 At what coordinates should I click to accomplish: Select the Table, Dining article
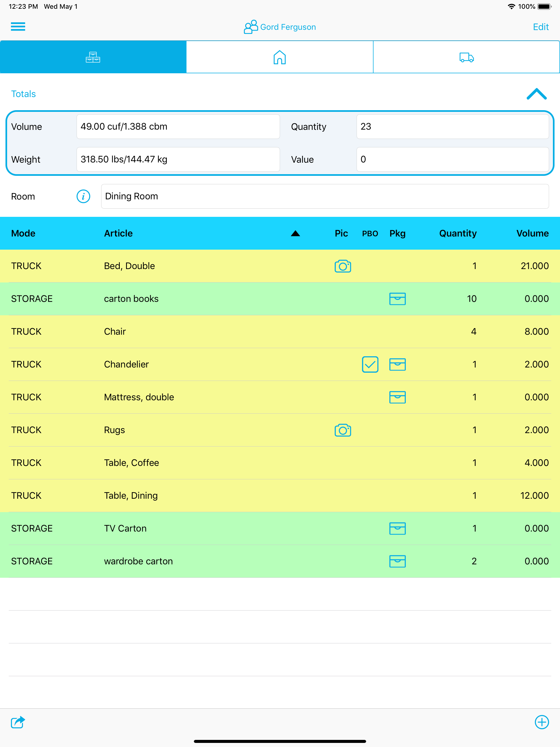131,495
